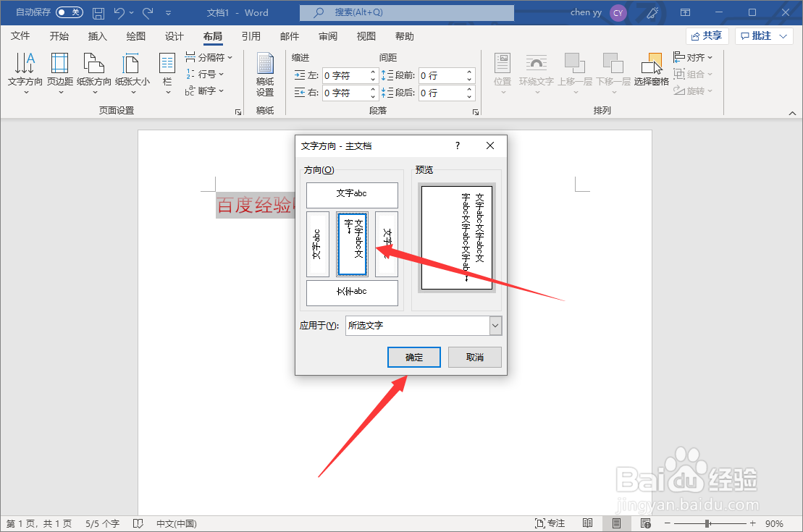Click the 搜索 search box at top
803x532 pixels.
click(405, 12)
